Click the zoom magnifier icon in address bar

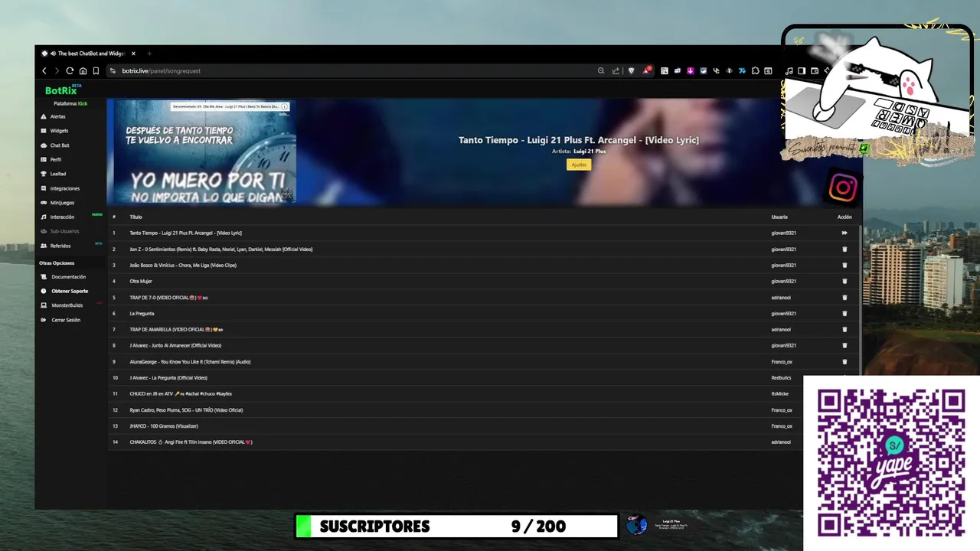point(601,70)
